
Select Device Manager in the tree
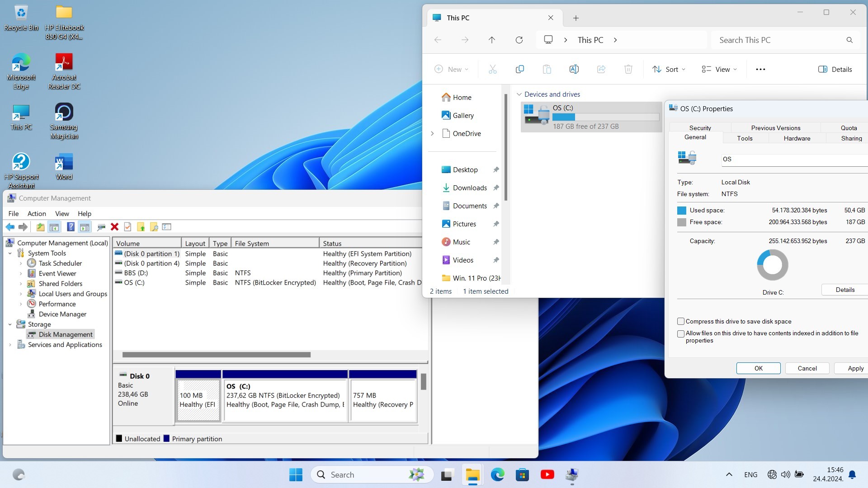[x=62, y=314]
